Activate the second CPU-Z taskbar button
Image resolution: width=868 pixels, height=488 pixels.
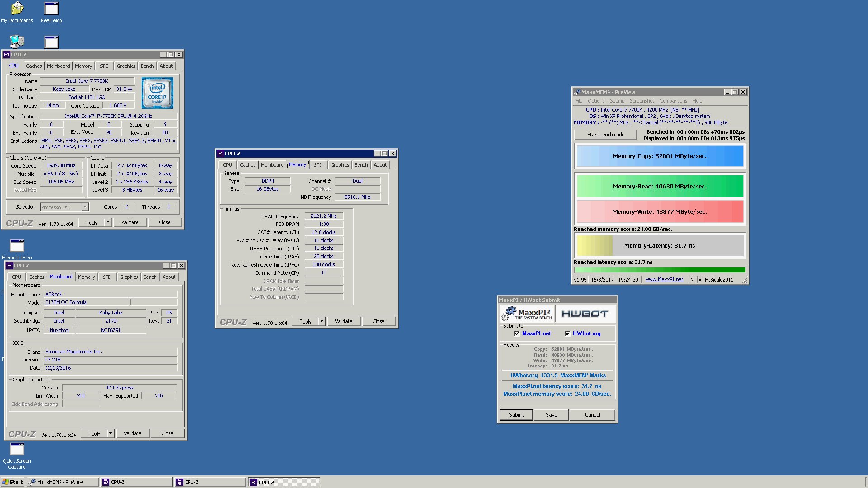211,482
